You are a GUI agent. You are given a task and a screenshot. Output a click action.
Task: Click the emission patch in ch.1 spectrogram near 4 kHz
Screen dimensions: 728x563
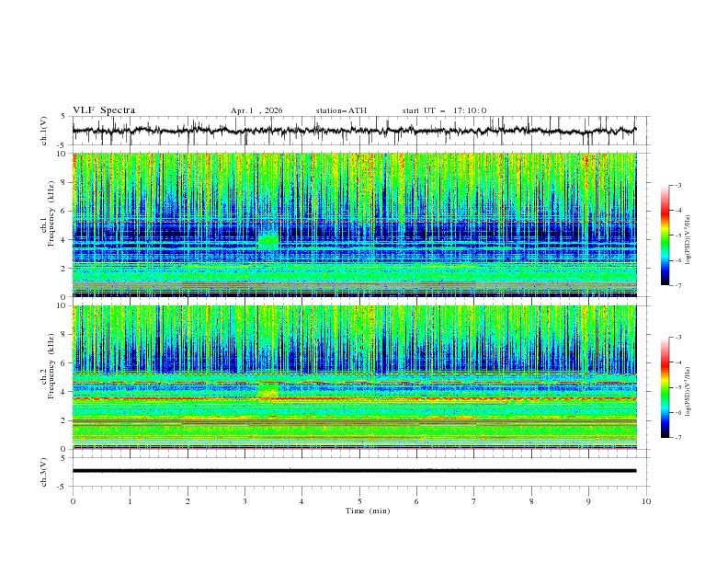pyautogui.click(x=267, y=241)
